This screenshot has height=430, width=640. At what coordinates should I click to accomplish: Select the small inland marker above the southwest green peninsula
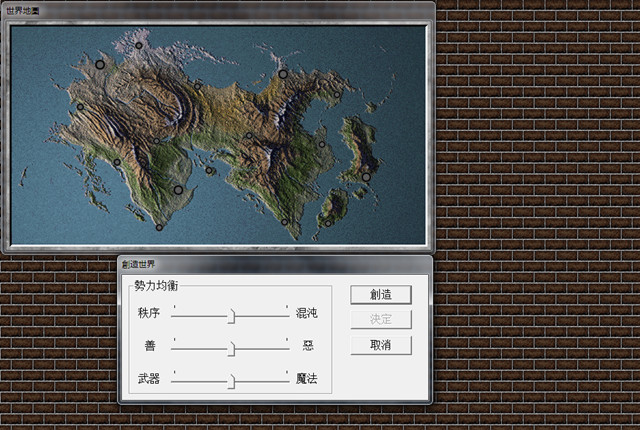point(157,141)
